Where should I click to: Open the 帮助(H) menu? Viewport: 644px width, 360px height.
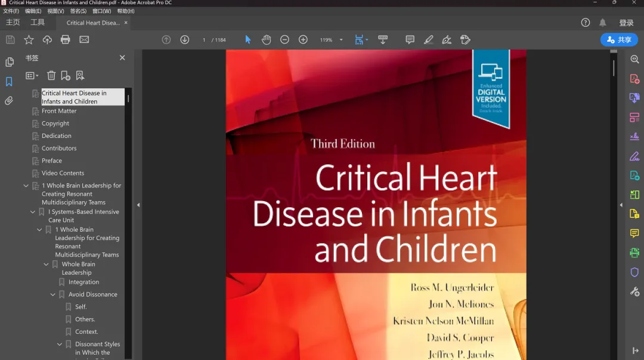coord(126,11)
